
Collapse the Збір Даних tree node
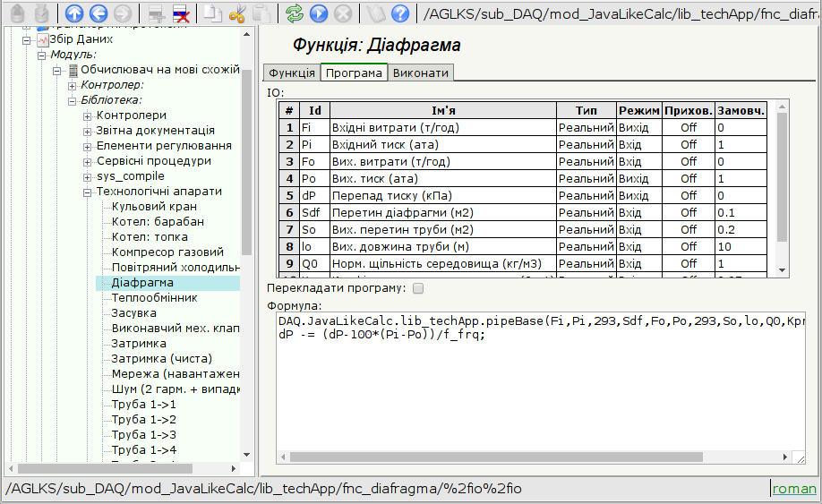pyautogui.click(x=26, y=39)
